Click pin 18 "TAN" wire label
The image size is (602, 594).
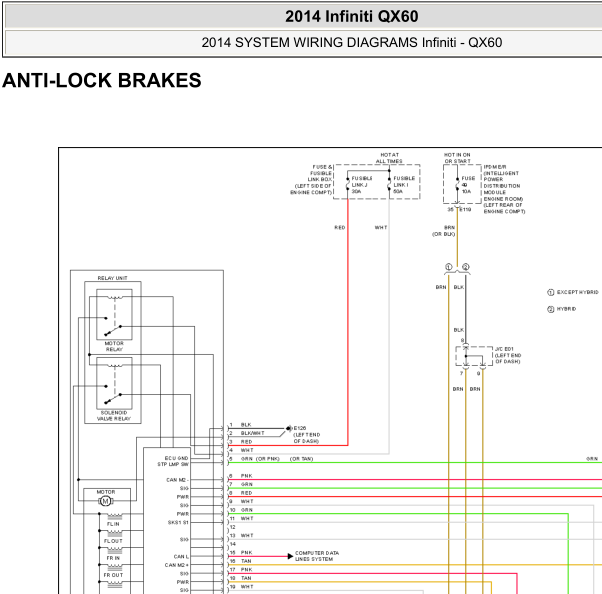tap(246, 578)
